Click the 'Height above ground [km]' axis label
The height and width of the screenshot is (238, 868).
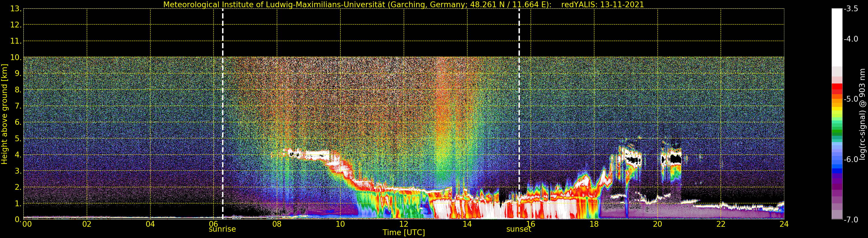coord(4,114)
